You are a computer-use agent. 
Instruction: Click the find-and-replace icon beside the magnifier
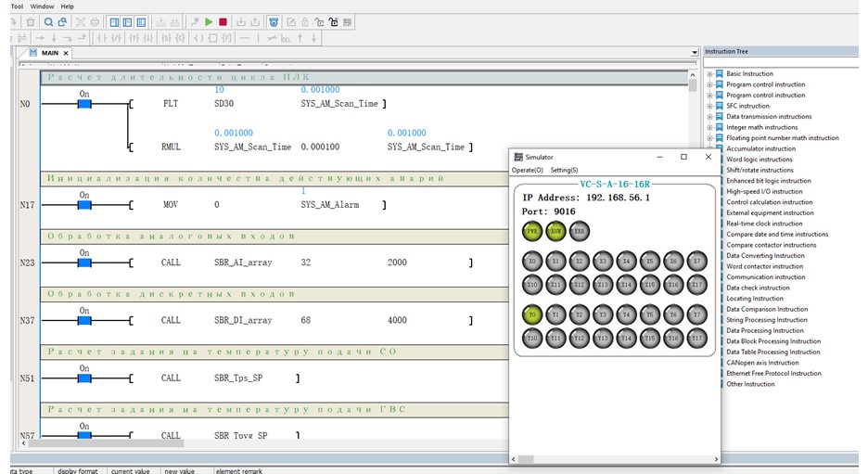tap(62, 22)
